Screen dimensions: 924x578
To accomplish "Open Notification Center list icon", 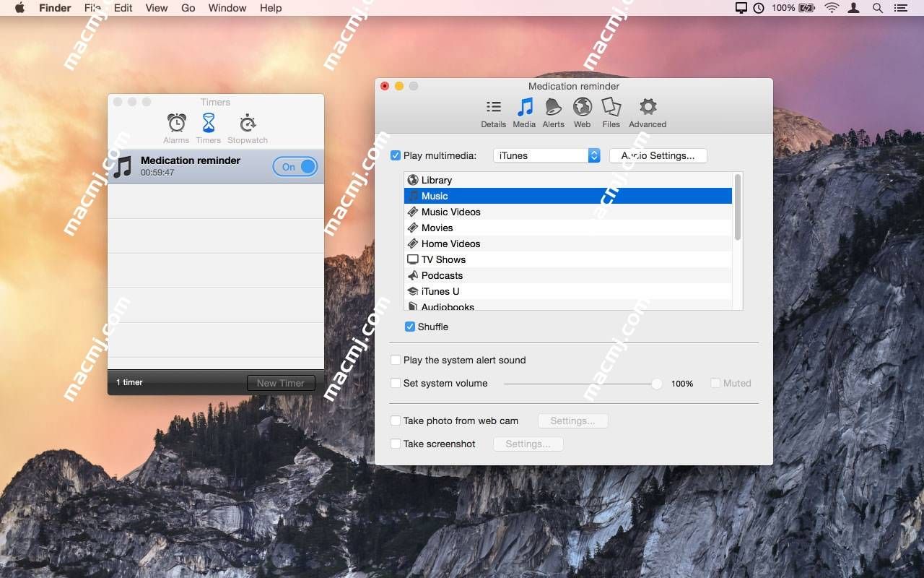I will 900,8.
